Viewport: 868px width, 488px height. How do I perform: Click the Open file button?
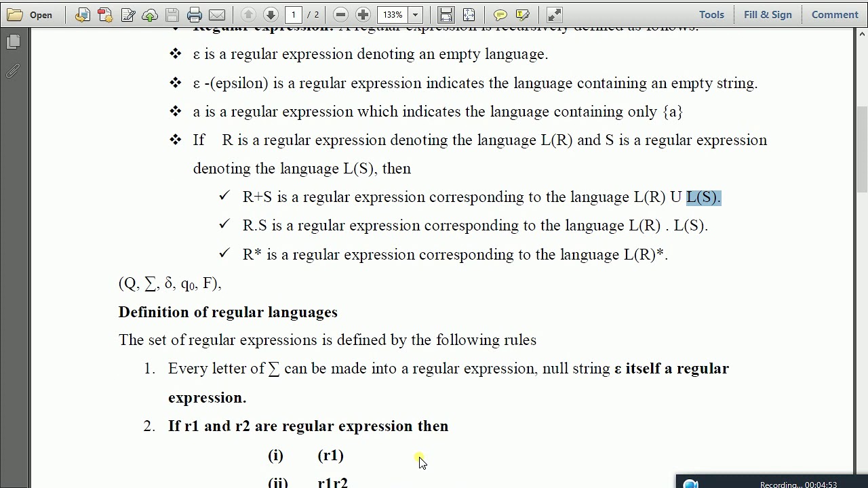pos(31,14)
